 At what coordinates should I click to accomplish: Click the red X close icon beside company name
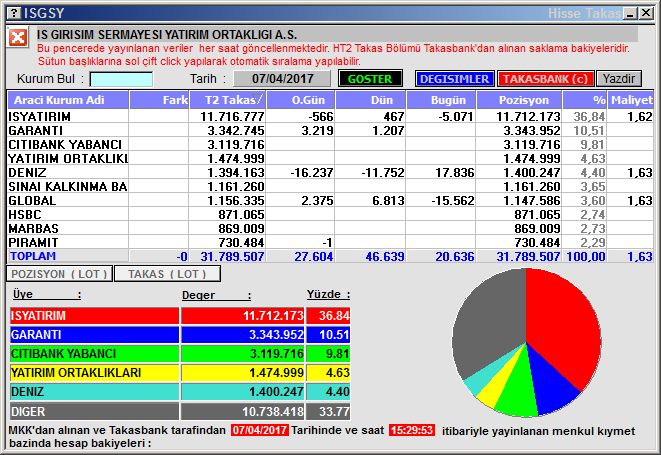[18, 38]
